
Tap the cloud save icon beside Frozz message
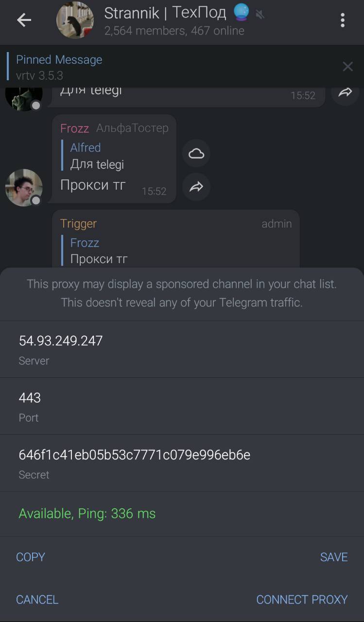[x=196, y=154]
